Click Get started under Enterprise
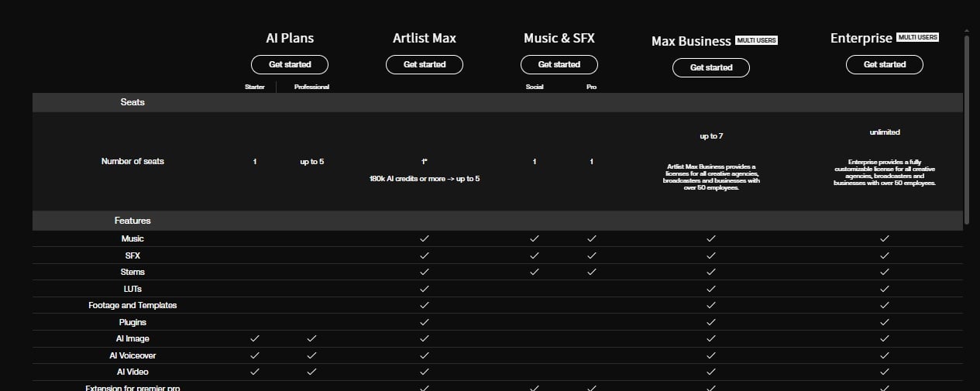This screenshot has width=980, height=391. point(885,64)
